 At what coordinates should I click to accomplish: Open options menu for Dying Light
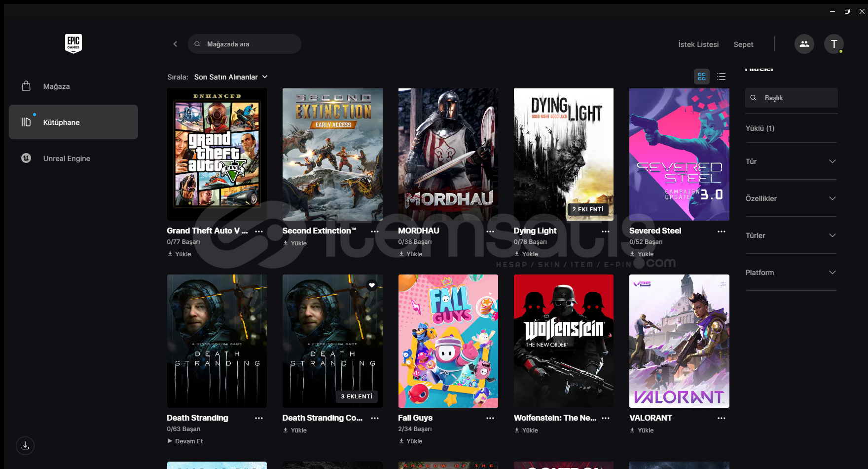pos(606,231)
